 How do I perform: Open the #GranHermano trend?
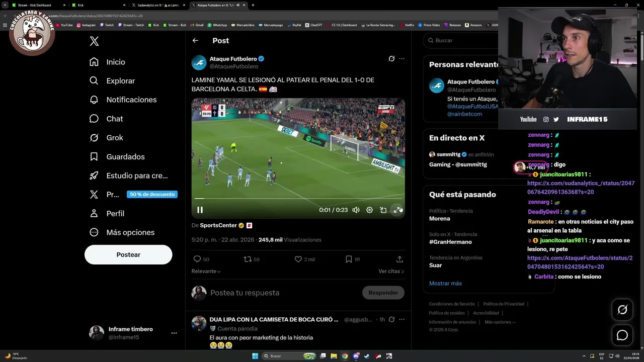tap(450, 242)
